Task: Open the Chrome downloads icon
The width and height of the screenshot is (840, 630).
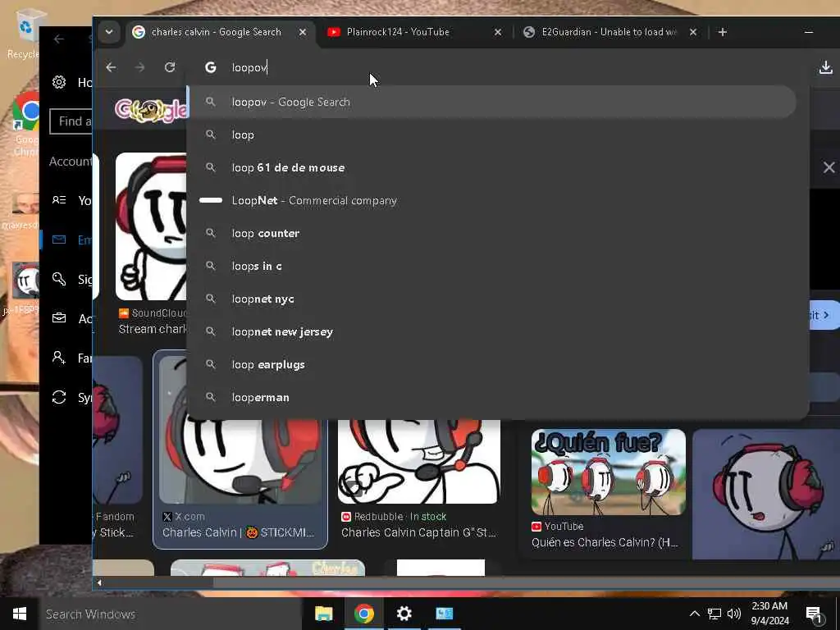Action: [x=825, y=67]
